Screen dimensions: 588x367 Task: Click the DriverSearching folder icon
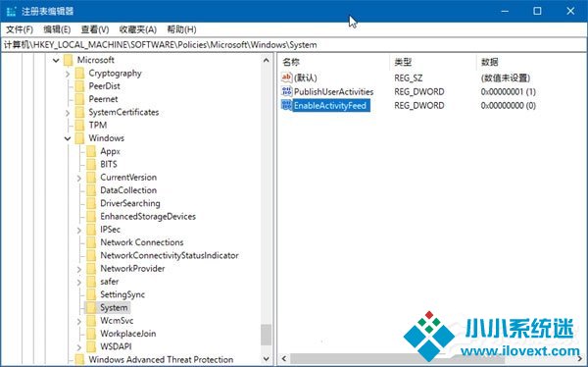click(x=91, y=203)
